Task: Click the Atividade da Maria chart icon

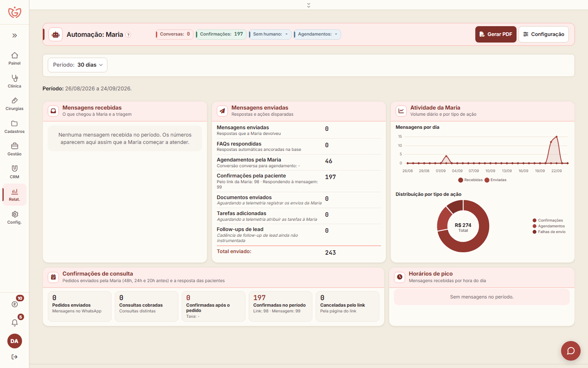Action: click(x=401, y=111)
